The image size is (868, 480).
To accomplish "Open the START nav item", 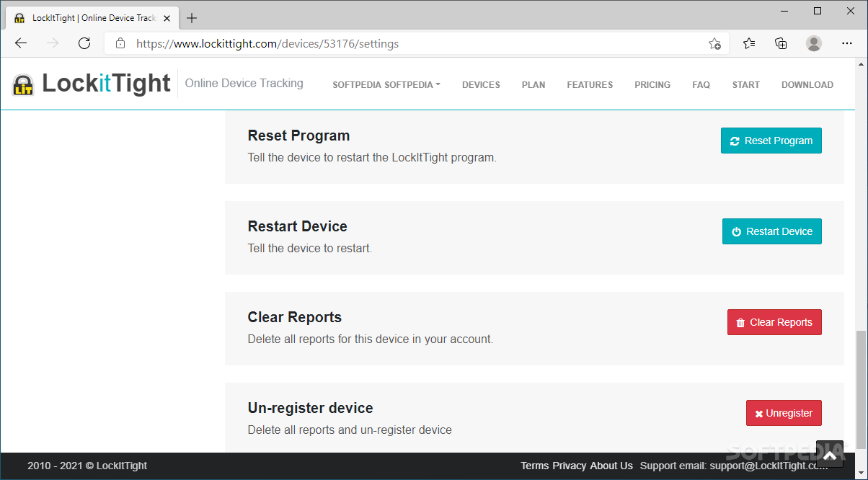I will click(746, 84).
